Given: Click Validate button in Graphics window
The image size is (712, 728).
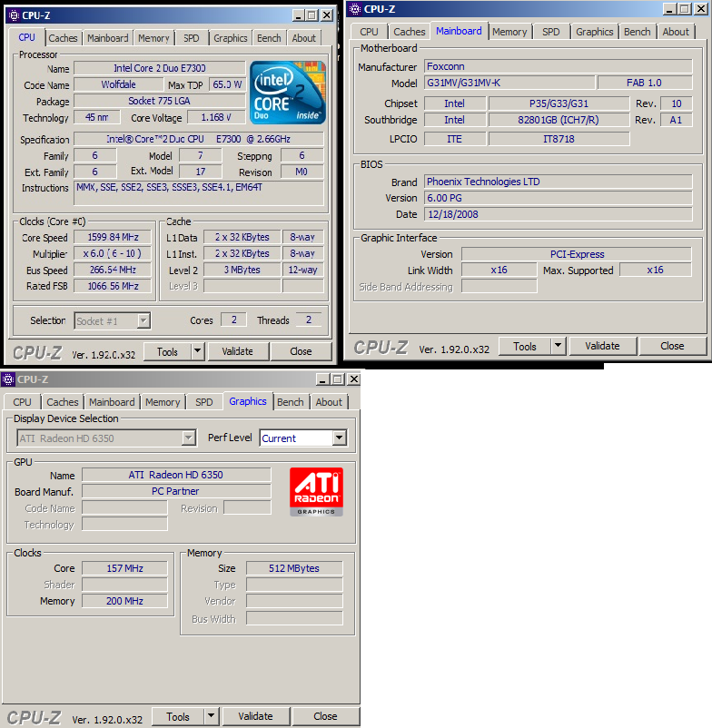Looking at the screenshot, I should tap(255, 716).
